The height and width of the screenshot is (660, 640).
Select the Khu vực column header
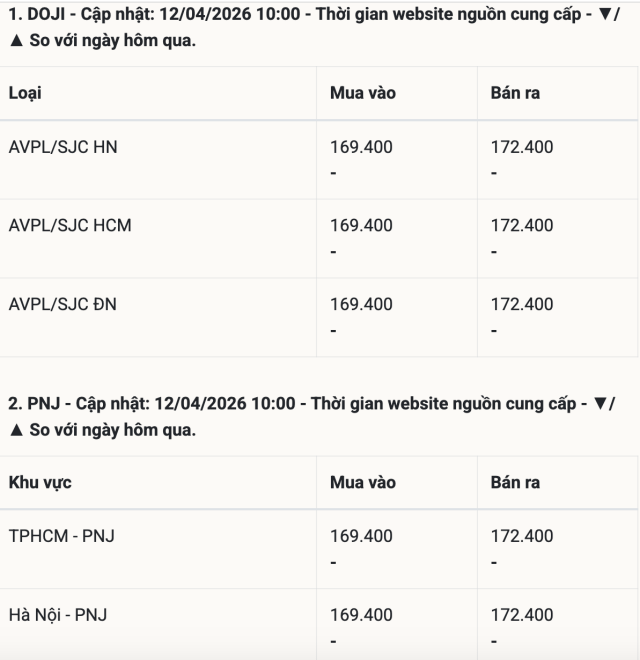tap(40, 482)
